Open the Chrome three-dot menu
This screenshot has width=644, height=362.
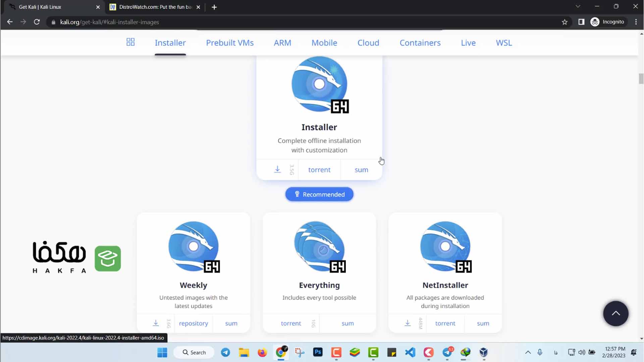636,22
